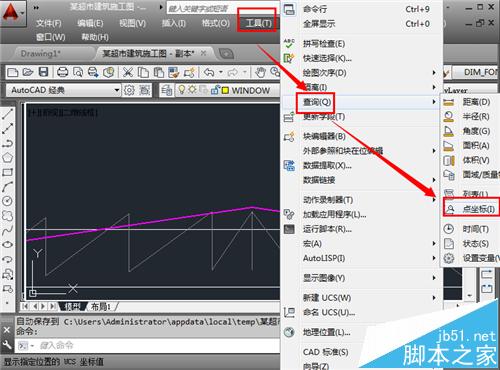The width and height of the screenshot is (500, 370).
Task: Select the Ellipse draw tool
Action: (7, 244)
